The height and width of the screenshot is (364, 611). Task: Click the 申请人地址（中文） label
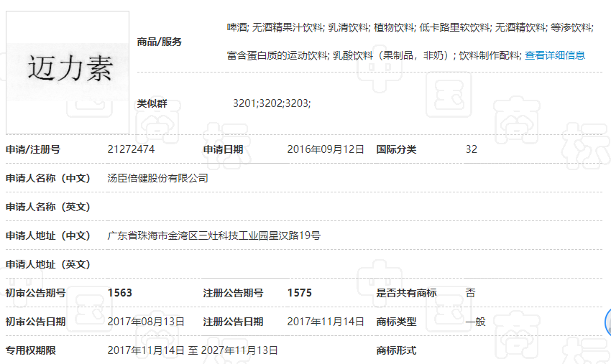coord(48,235)
